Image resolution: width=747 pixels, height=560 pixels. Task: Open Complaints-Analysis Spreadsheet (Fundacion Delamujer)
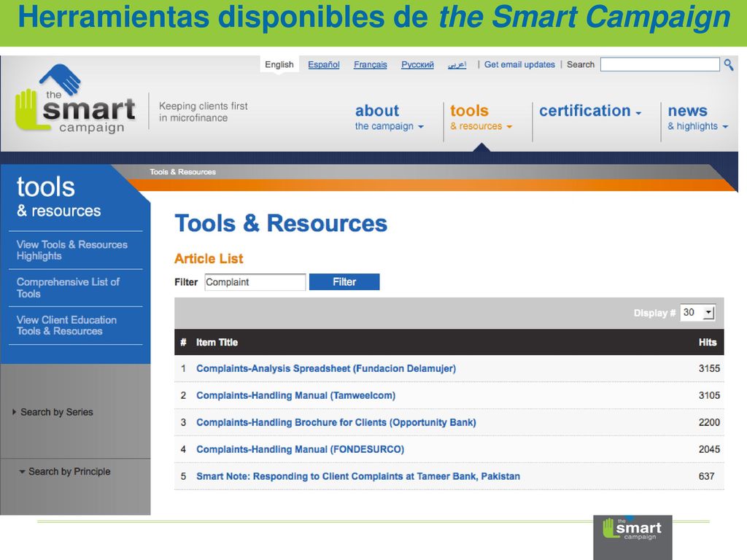326,368
